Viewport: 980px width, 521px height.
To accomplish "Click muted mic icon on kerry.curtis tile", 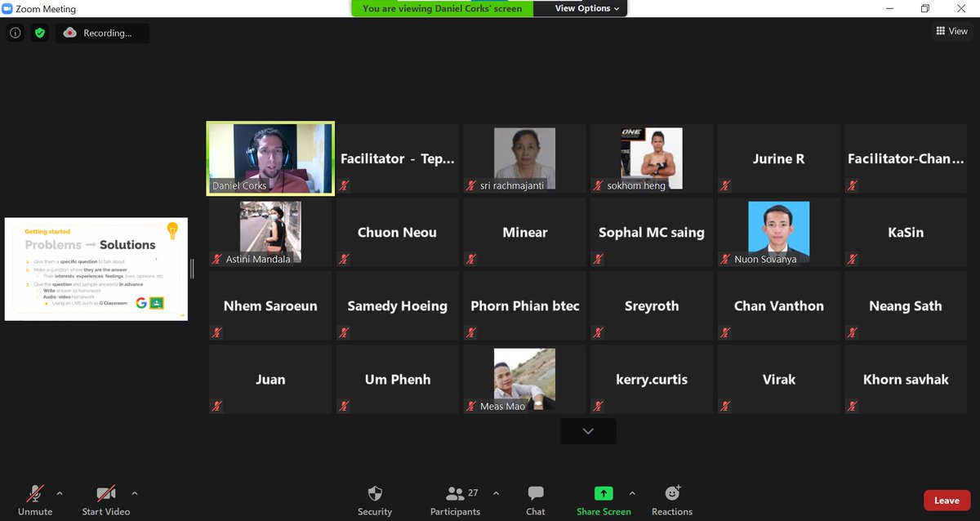I will pyautogui.click(x=599, y=406).
